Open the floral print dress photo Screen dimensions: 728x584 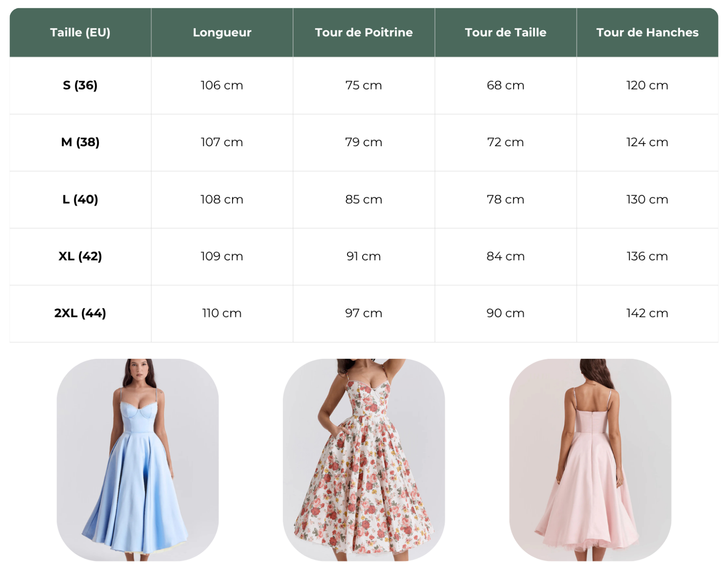click(x=364, y=460)
